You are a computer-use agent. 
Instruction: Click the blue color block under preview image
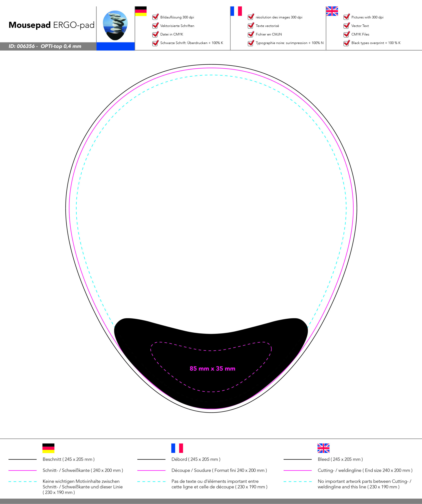click(x=115, y=46)
